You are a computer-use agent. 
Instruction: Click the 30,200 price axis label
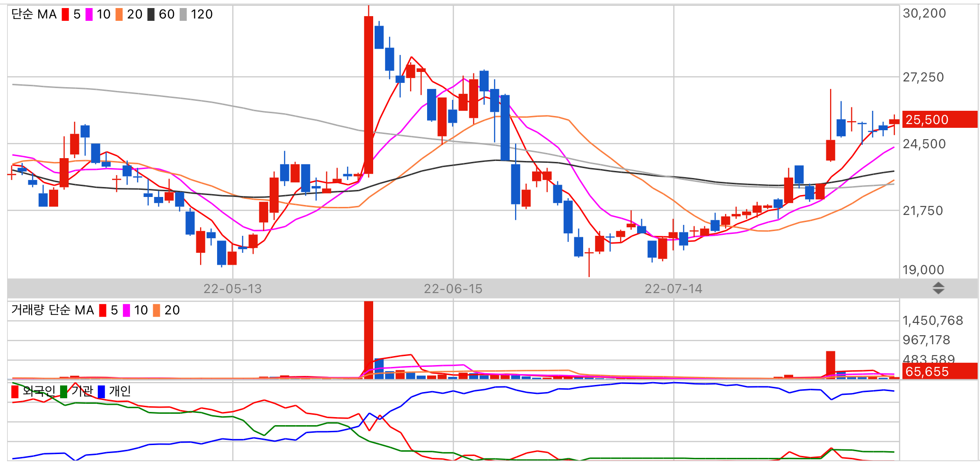(x=924, y=13)
